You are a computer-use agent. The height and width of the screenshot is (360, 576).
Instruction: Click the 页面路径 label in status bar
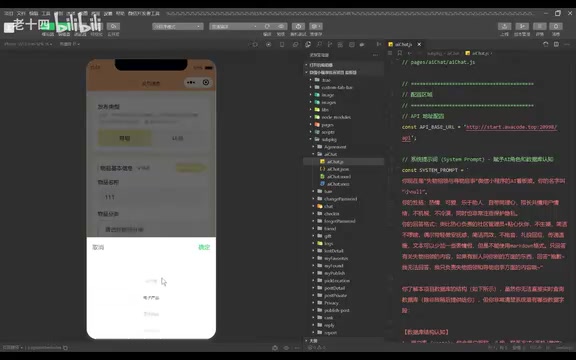click(x=12, y=348)
